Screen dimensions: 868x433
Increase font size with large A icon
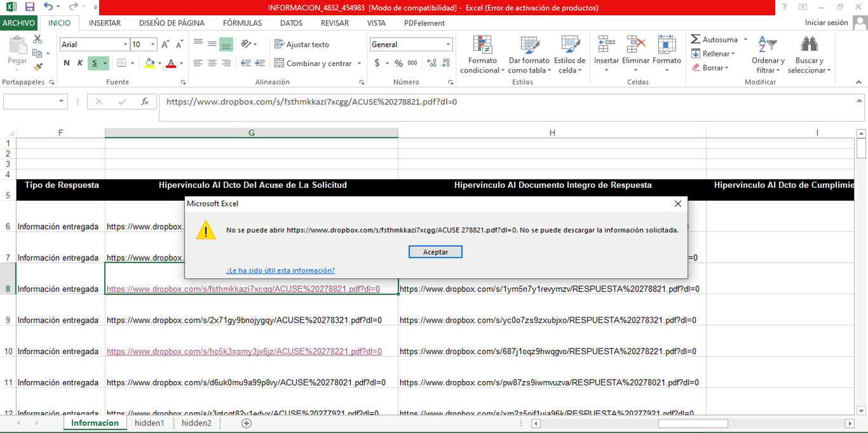coord(165,44)
